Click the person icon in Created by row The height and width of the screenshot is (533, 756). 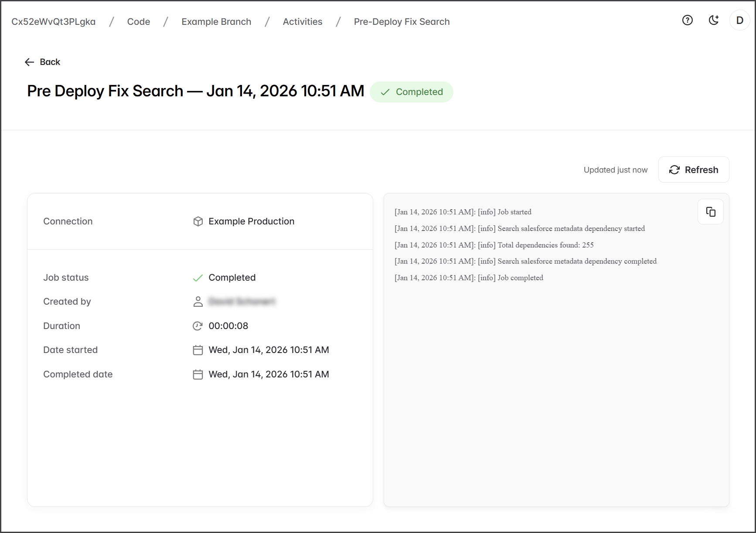198,302
